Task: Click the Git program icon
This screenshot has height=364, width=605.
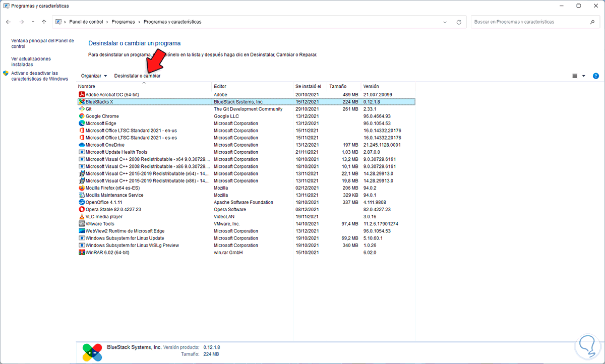Action: [82, 109]
